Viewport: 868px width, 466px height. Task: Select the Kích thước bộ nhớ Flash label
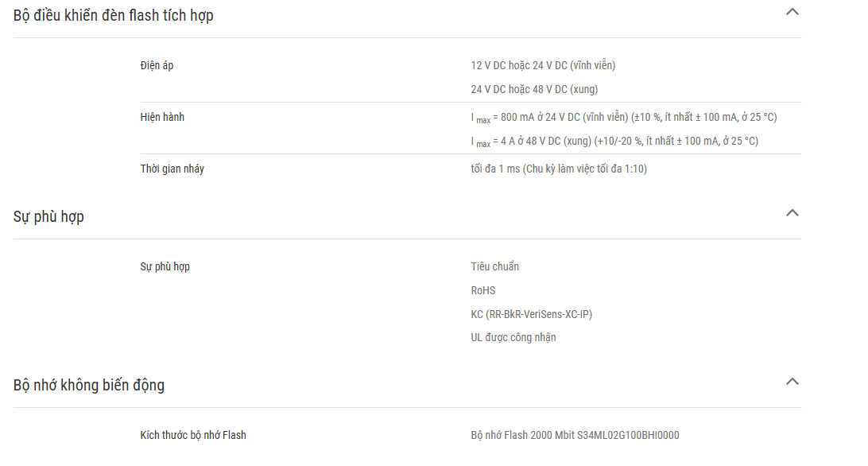coord(193,435)
